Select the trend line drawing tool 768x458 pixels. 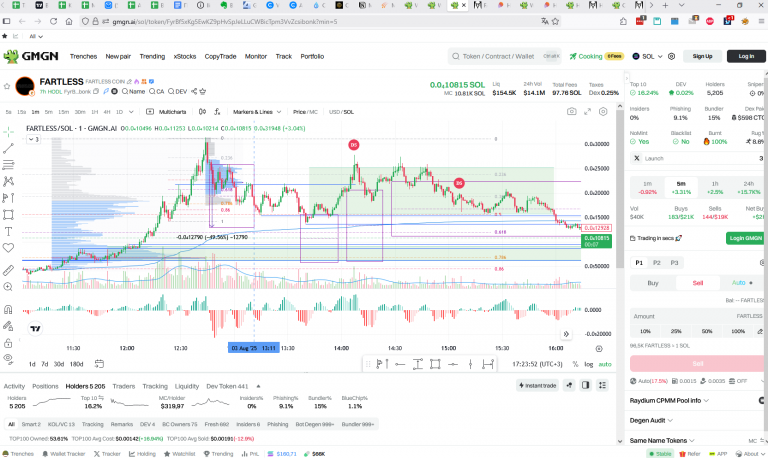pyautogui.click(x=8, y=148)
